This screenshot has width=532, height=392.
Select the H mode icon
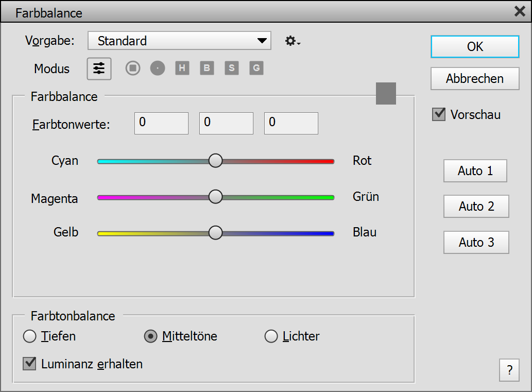(x=182, y=68)
